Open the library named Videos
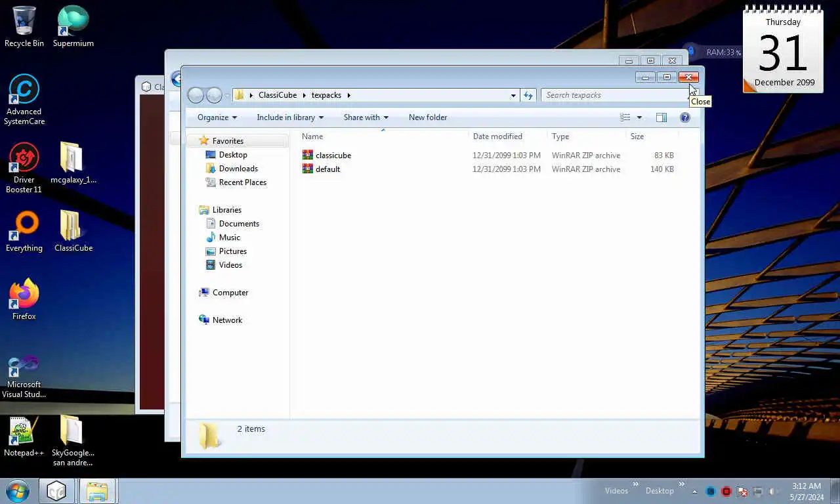The image size is (840, 504). pos(230,265)
